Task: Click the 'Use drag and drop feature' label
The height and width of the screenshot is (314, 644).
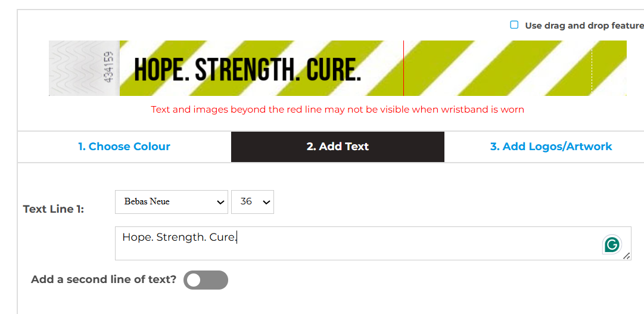Action: [x=584, y=26]
